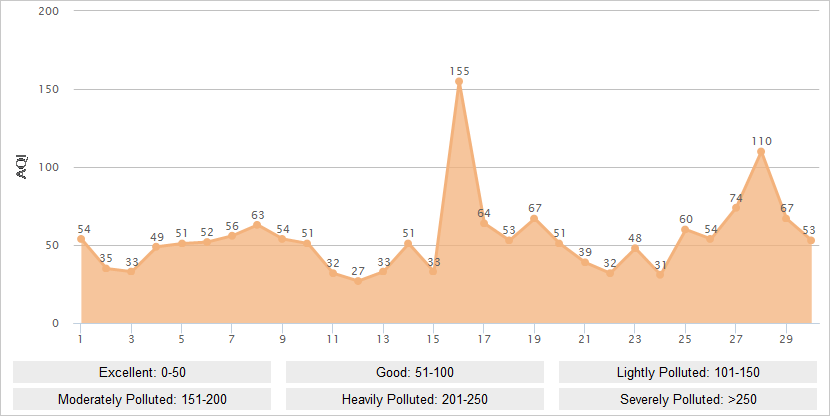This screenshot has height=416, width=830.
Task: Select the data point labeled 39
Action: point(585,262)
